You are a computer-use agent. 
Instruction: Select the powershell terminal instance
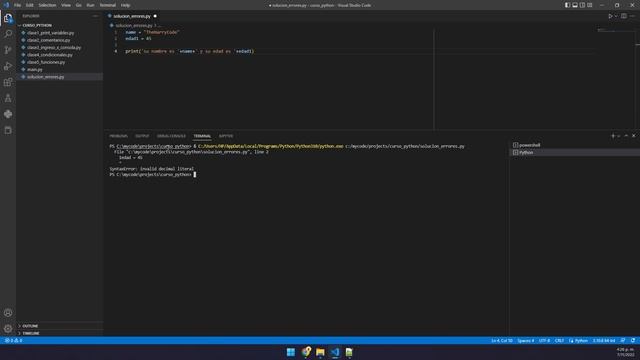click(574, 145)
